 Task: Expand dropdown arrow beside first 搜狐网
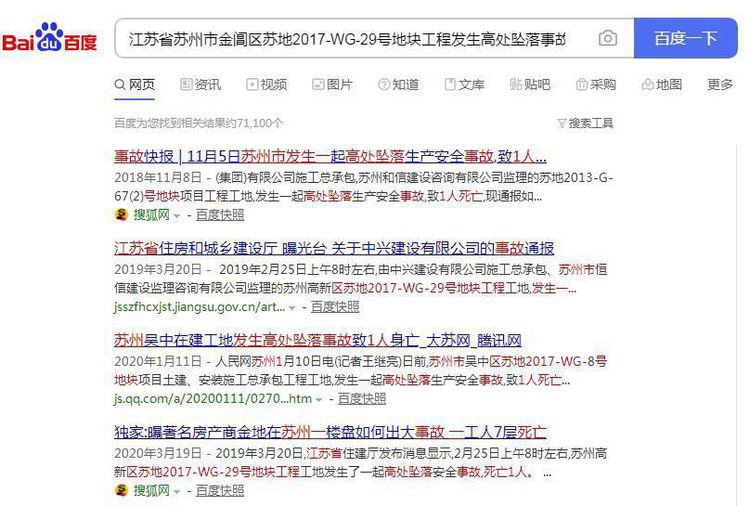click(x=176, y=216)
